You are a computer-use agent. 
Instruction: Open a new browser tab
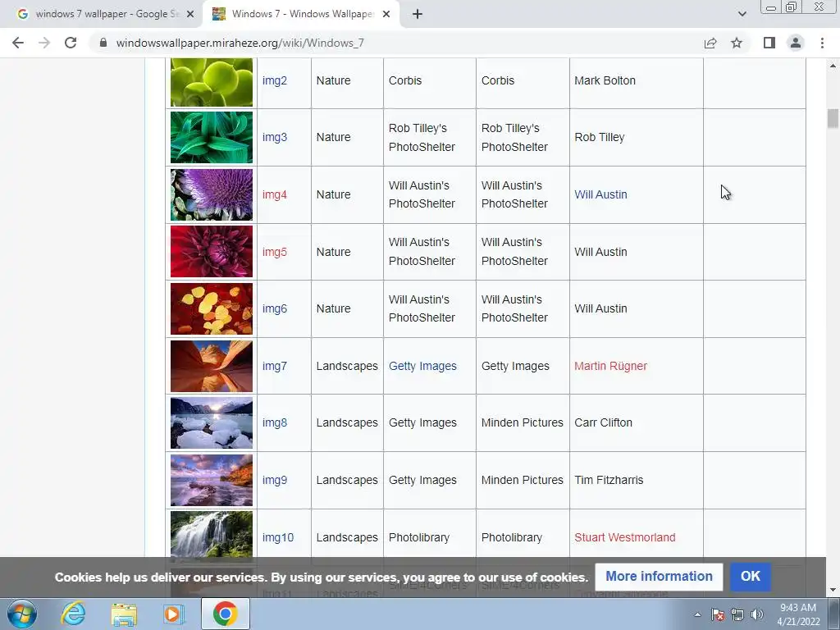(418, 14)
